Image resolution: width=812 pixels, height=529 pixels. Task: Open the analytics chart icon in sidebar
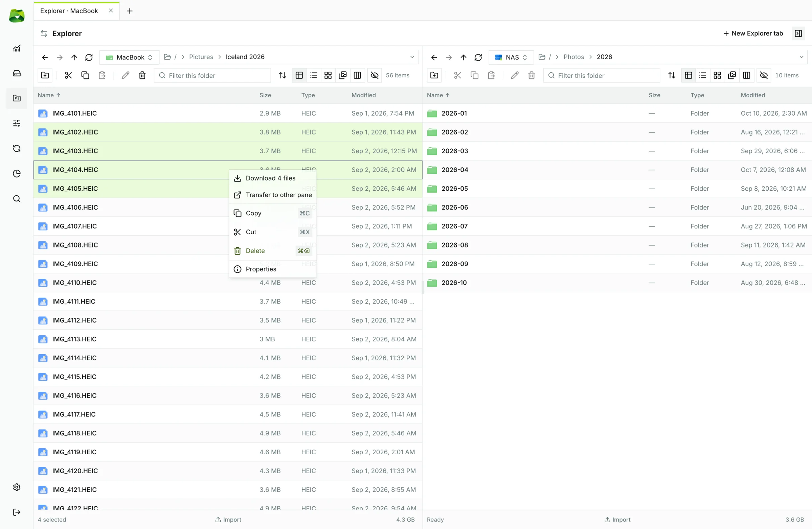point(17,48)
